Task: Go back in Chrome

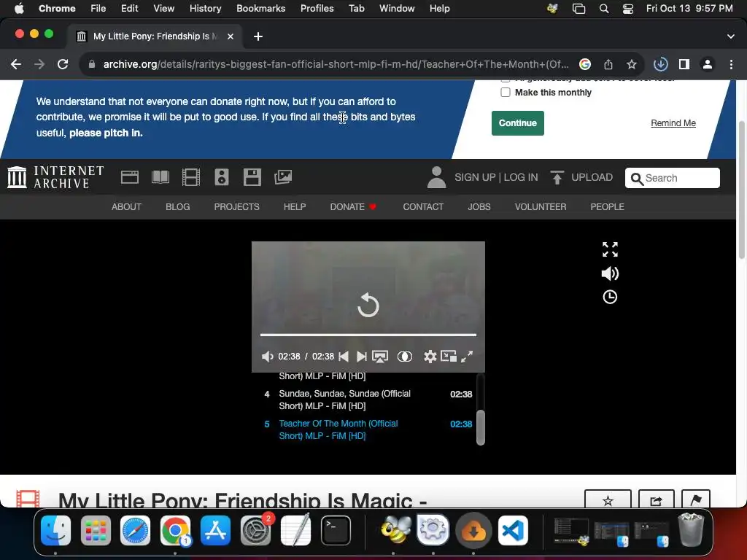Action: [16, 64]
